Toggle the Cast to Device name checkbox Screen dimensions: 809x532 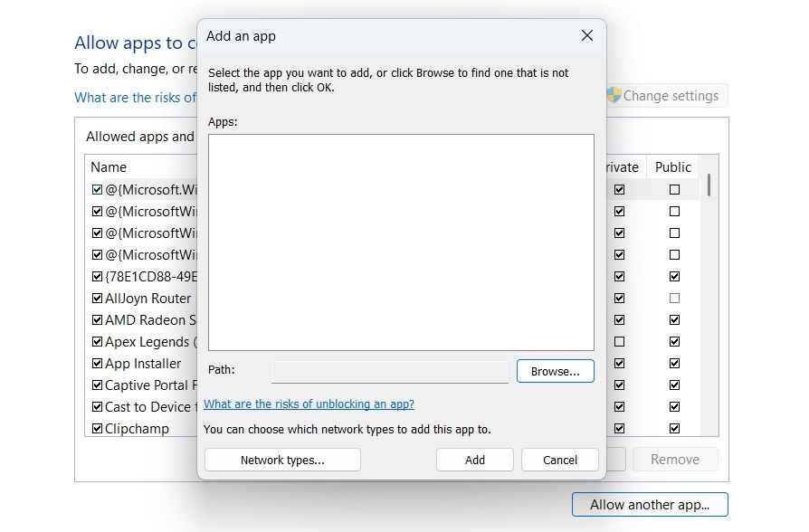pos(97,406)
